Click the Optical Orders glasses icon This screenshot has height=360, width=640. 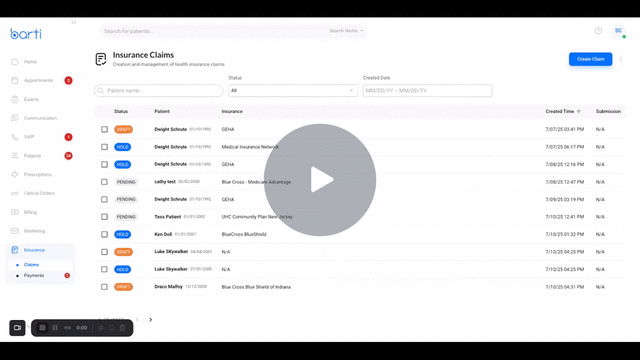coord(15,193)
